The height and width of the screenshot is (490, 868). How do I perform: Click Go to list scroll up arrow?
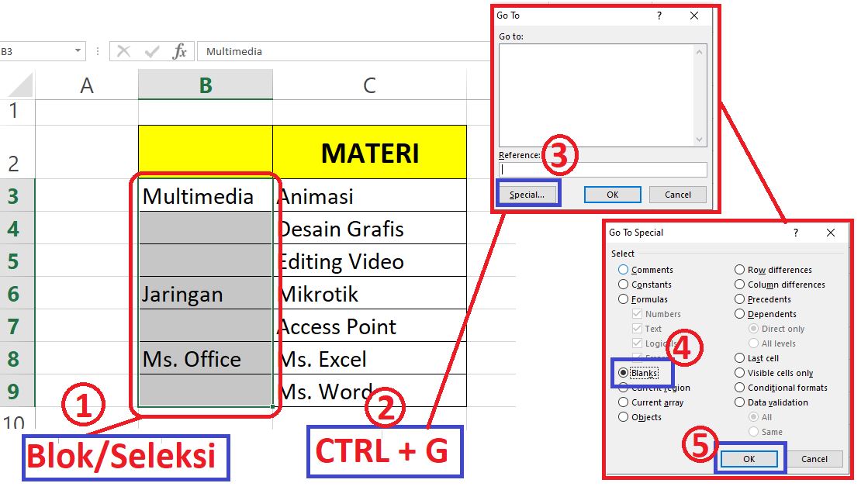click(x=699, y=52)
